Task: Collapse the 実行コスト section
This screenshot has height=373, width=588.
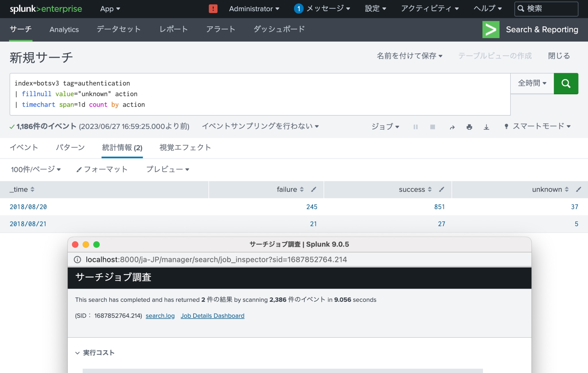Action: click(95, 353)
